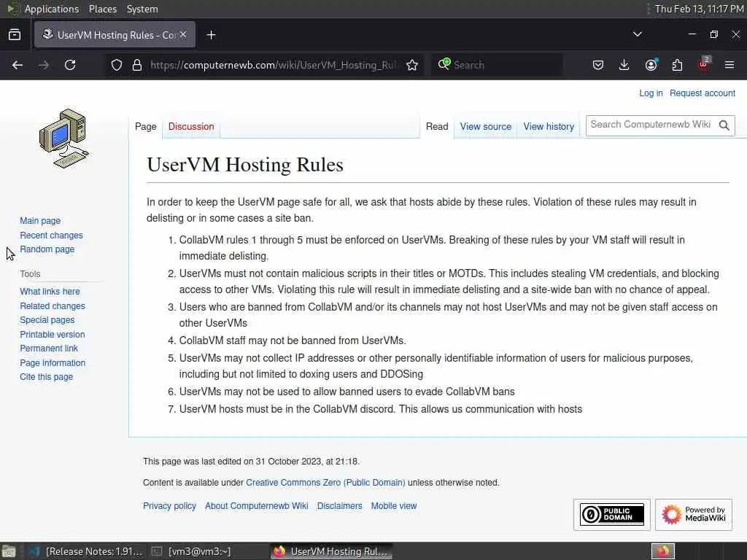747x560 pixels.
Task: Select the UserVM Hosting Rules browser tab
Action: (115, 35)
